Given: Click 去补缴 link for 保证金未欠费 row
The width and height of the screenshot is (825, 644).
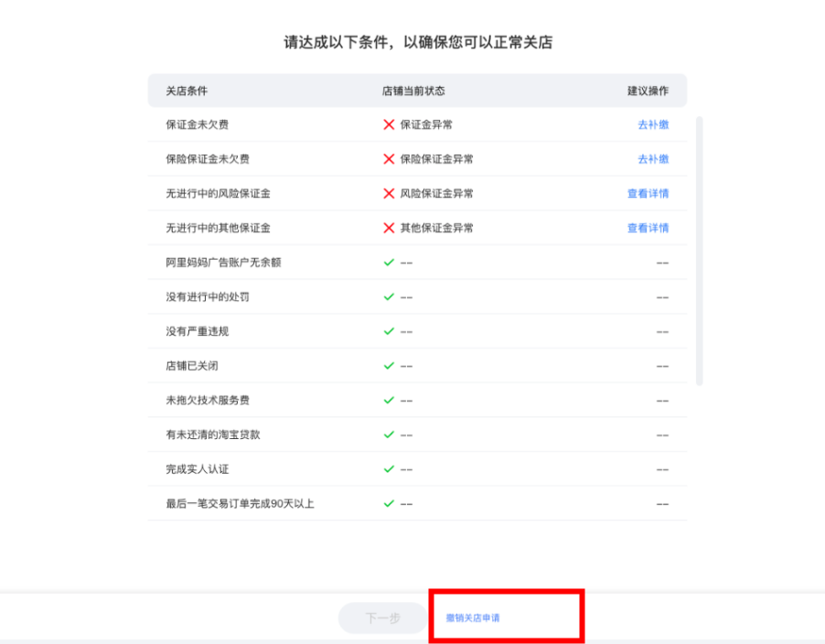Looking at the screenshot, I should [x=653, y=124].
